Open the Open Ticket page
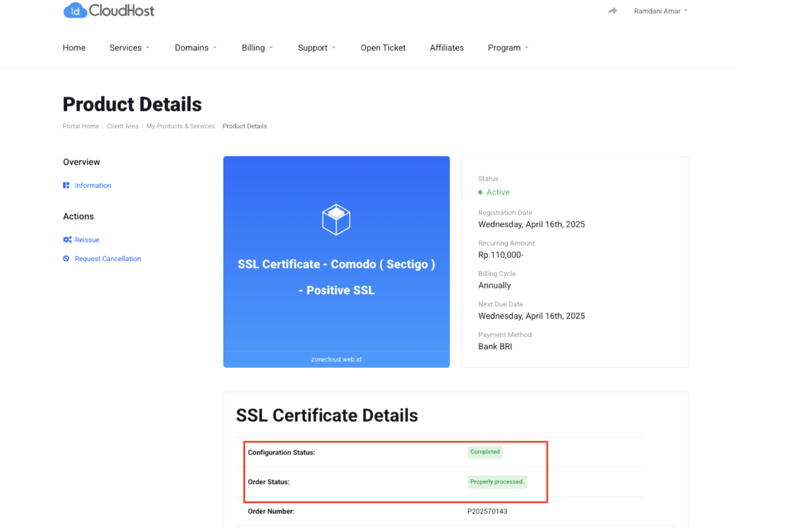This screenshot has width=786, height=532. click(x=383, y=47)
